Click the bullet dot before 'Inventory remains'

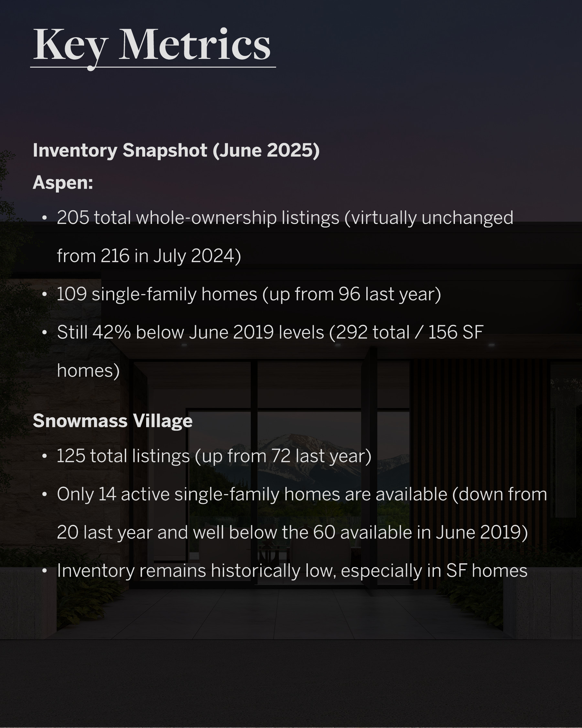[x=44, y=571]
